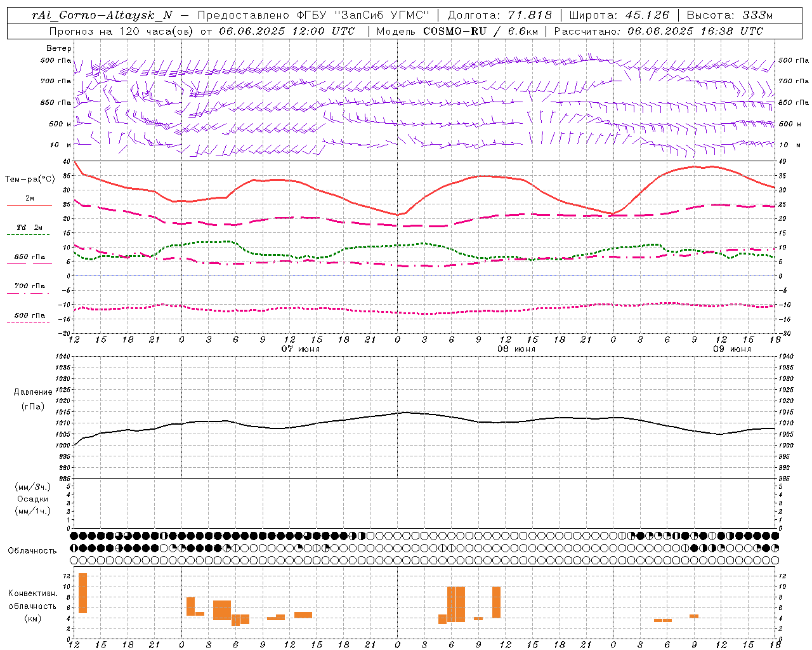Click the 2м temperature legend entry
The height and width of the screenshot is (650, 812).
(30, 198)
